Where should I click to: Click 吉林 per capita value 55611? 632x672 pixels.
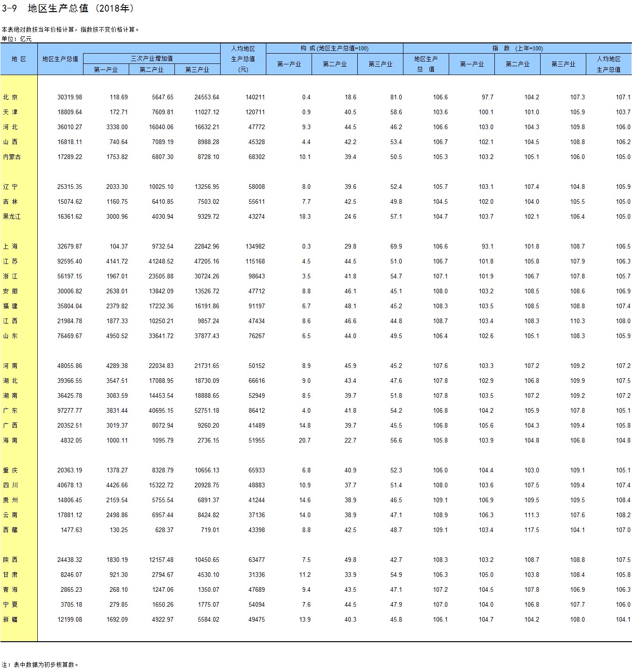pos(257,201)
